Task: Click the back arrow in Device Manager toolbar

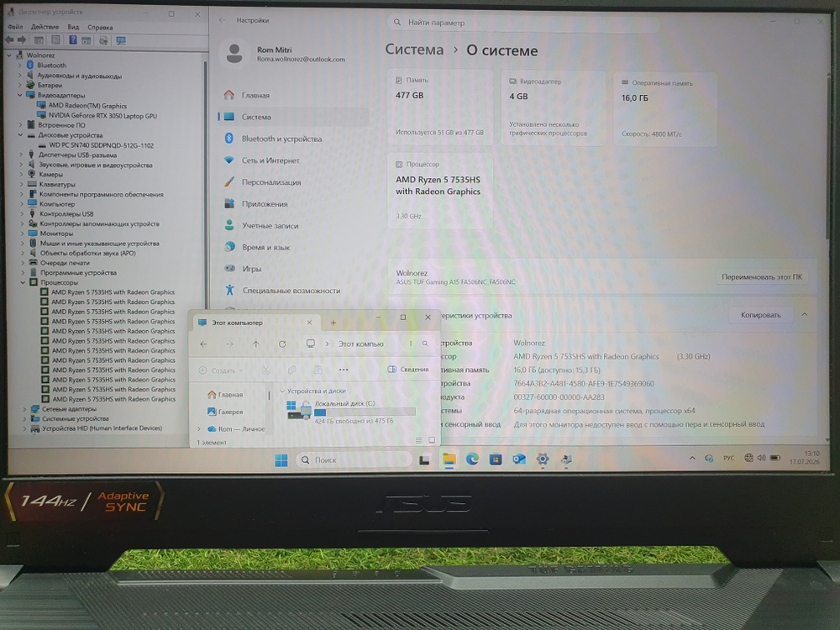Action: (9, 39)
